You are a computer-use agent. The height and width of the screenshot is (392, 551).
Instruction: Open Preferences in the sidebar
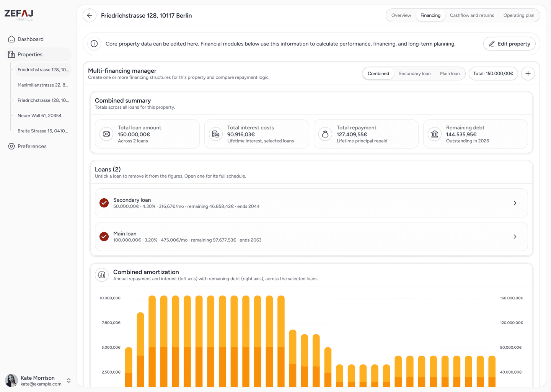click(38, 146)
